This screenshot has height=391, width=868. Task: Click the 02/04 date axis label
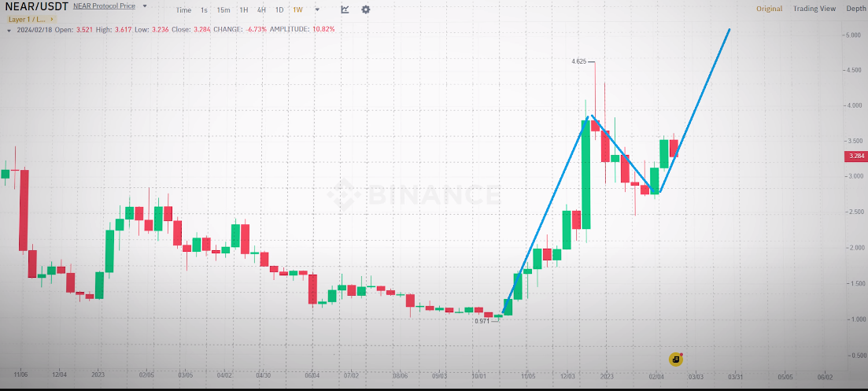point(656,376)
